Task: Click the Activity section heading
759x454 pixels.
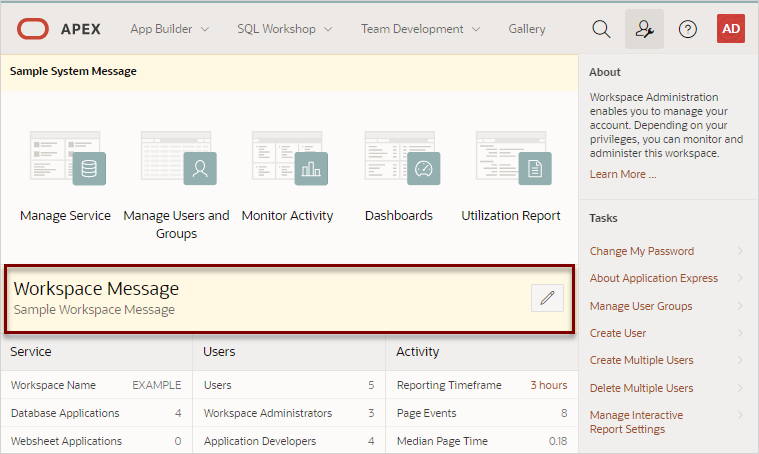Action: coord(417,352)
